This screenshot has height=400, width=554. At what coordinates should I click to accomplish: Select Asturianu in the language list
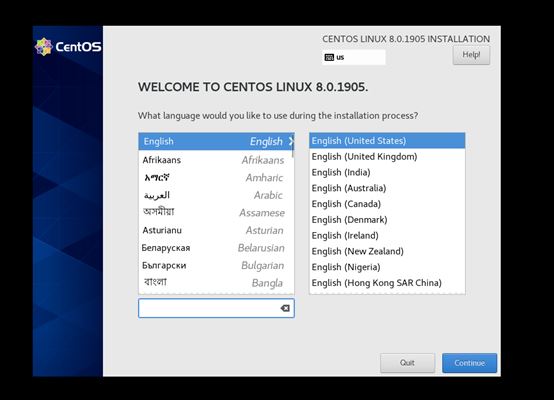tap(216, 230)
